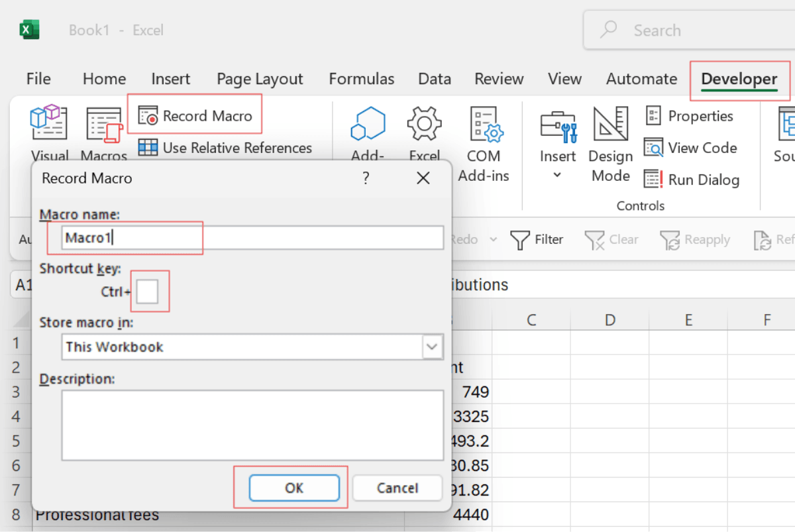Click cell containing 749

point(472,392)
